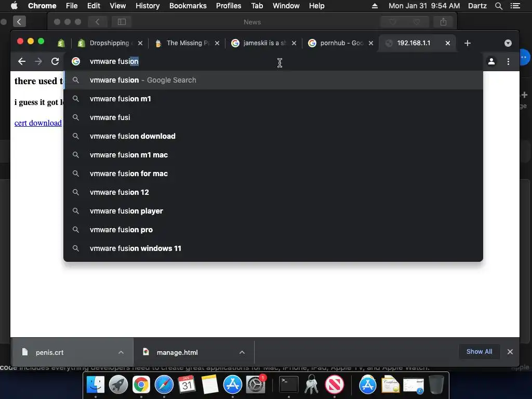Open Finder from the Dock
The height and width of the screenshot is (399, 532).
click(x=96, y=384)
